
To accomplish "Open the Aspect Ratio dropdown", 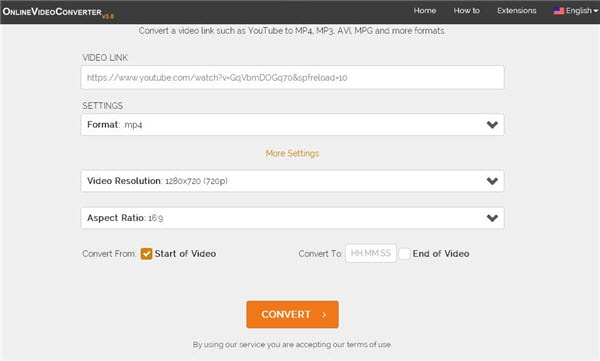I will pyautogui.click(x=292, y=218).
